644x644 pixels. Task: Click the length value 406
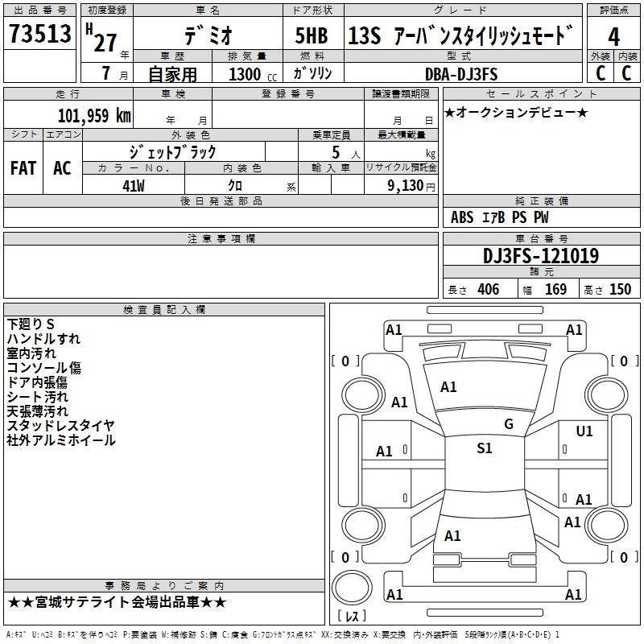pyautogui.click(x=489, y=290)
